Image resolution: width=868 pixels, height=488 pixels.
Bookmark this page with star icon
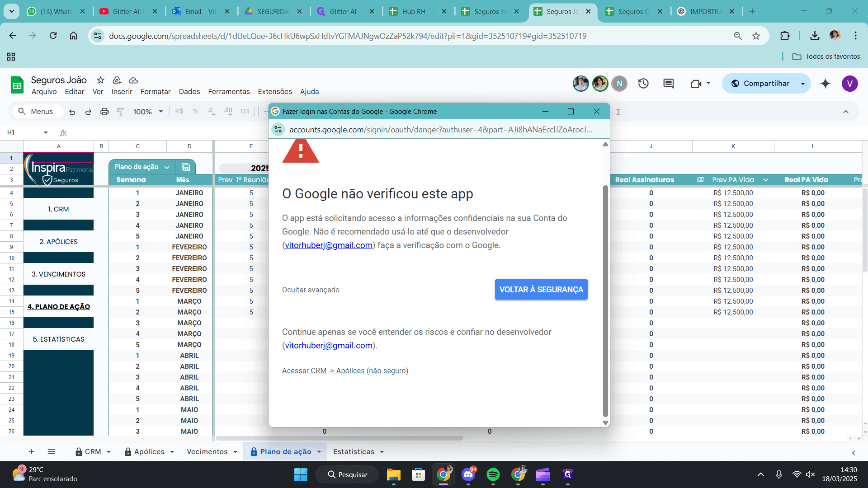pos(756,36)
